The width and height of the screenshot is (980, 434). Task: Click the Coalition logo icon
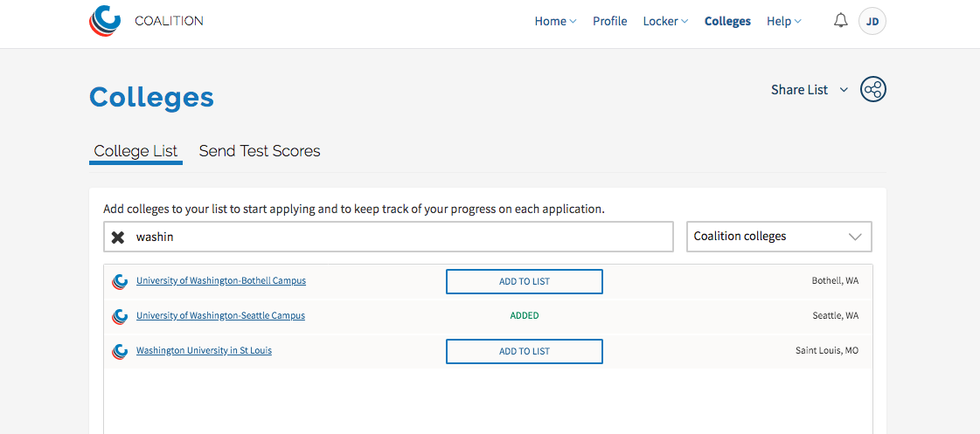click(x=104, y=21)
